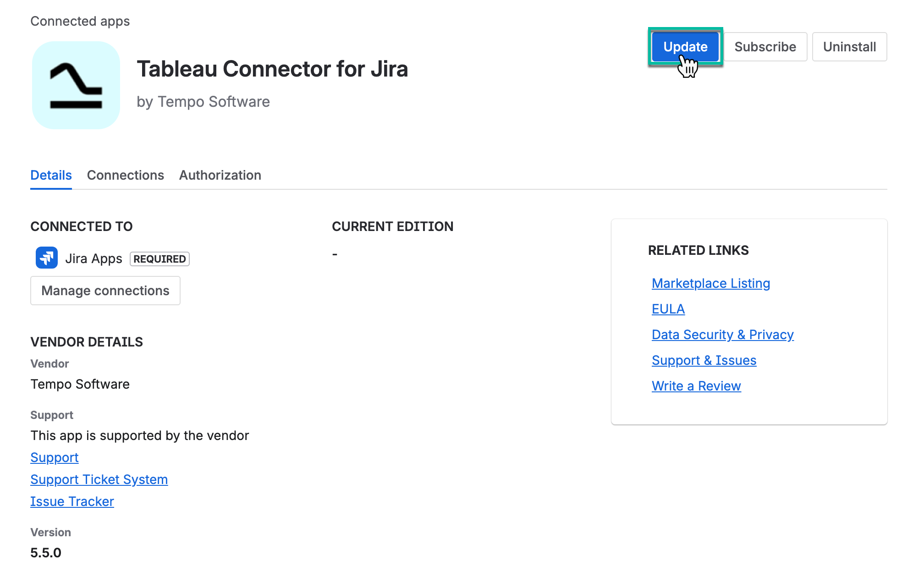Open Support & Issues link

(x=704, y=360)
